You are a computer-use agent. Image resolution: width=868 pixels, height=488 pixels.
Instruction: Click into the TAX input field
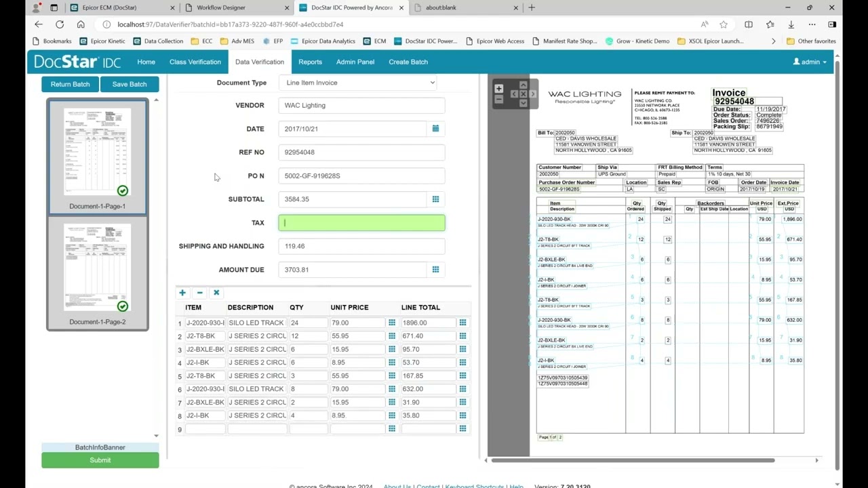click(361, 222)
